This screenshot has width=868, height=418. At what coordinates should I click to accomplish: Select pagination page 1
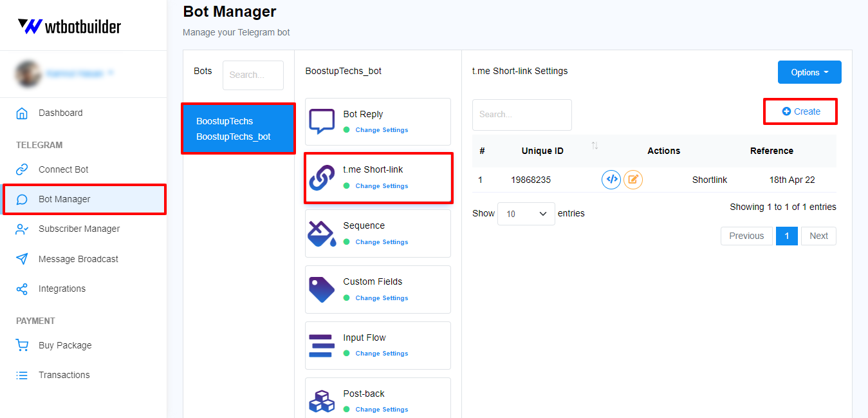pyautogui.click(x=787, y=236)
